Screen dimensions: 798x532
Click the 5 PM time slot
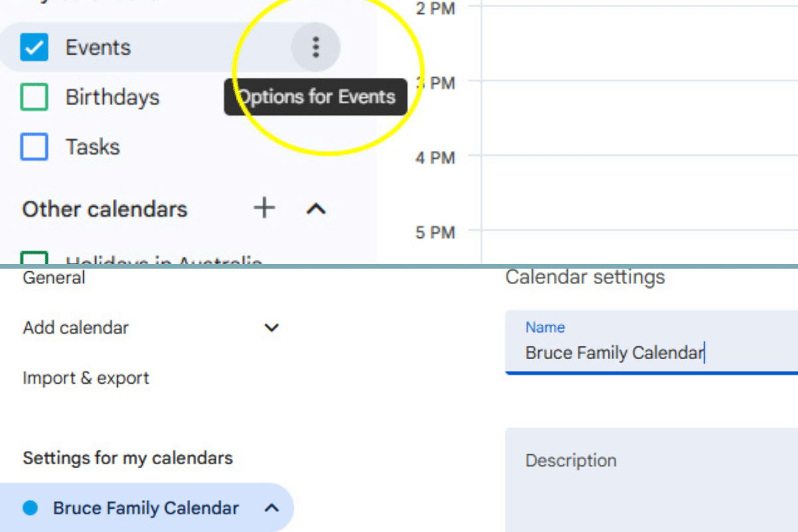(632, 246)
